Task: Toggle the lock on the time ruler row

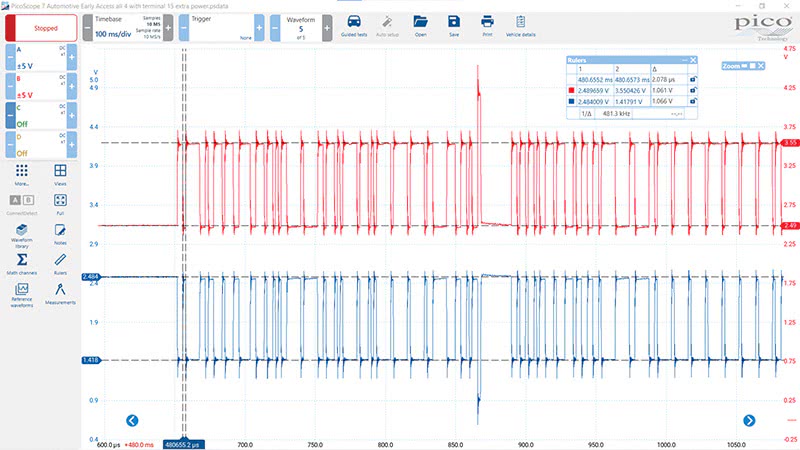Action: (x=693, y=80)
